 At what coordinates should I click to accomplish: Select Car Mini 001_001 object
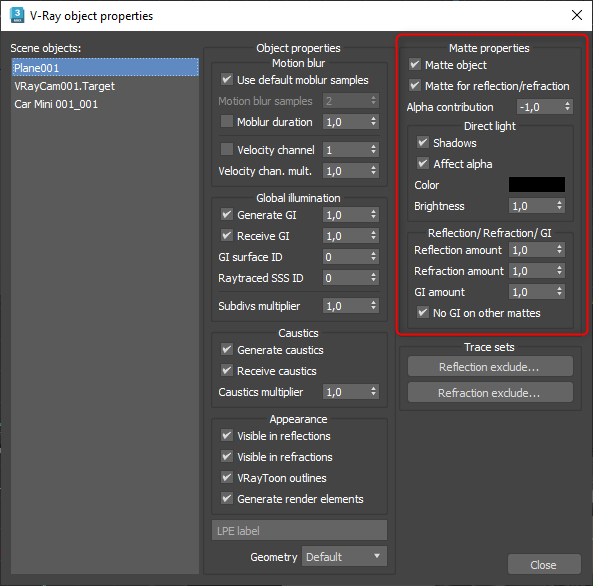click(x=56, y=104)
